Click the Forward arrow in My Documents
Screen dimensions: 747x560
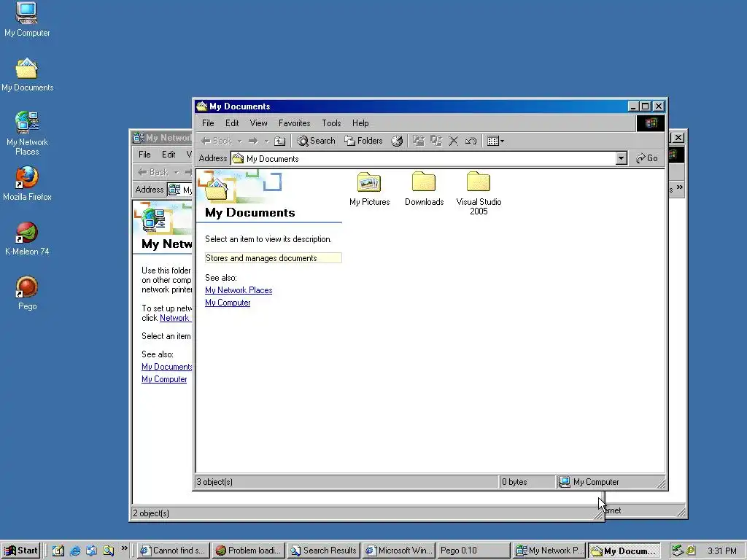pyautogui.click(x=253, y=141)
